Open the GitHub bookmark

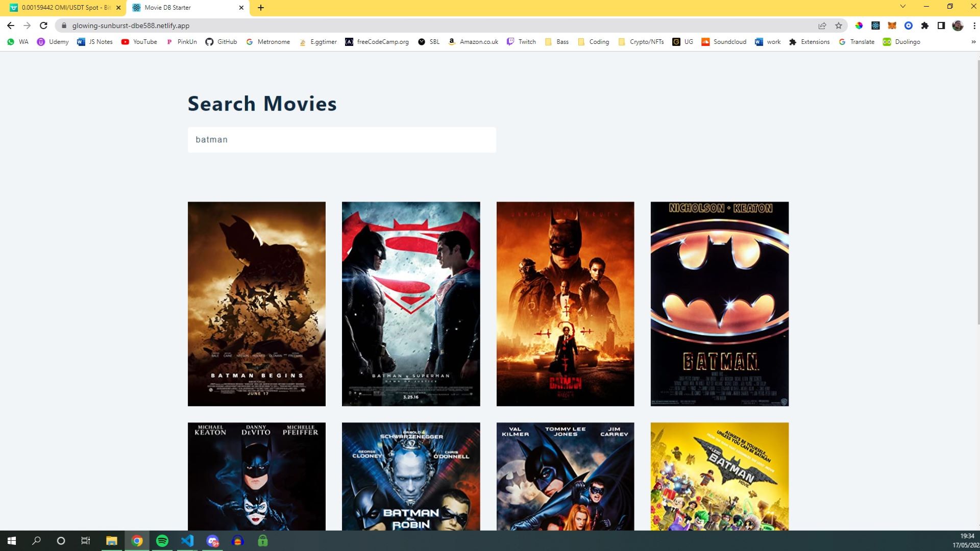(221, 42)
